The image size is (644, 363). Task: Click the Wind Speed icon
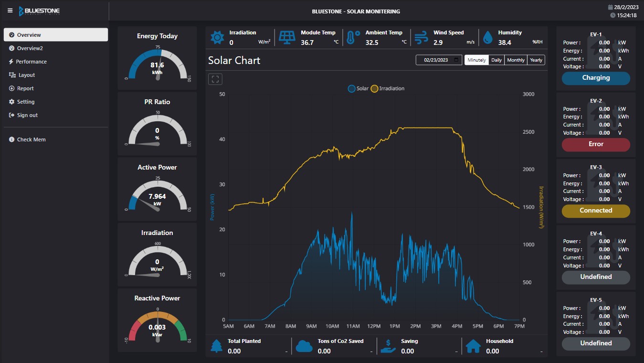(421, 37)
